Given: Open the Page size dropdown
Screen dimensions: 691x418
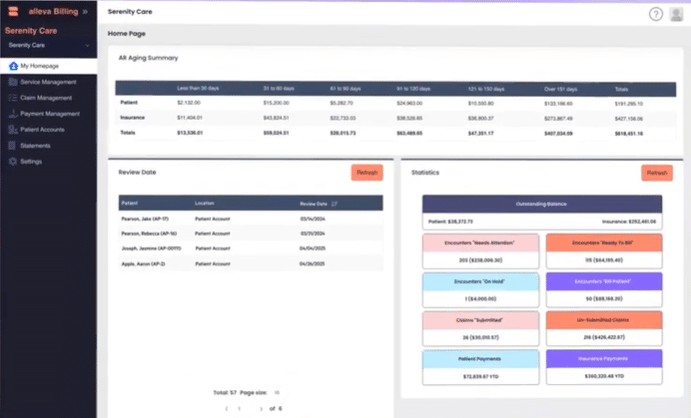Looking at the screenshot, I should 277,392.
